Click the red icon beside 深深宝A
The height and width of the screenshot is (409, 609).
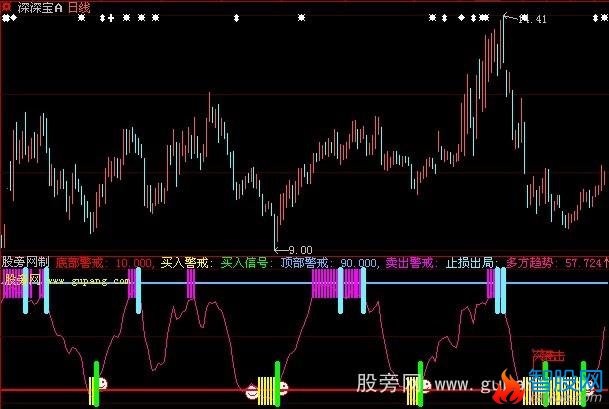(x=7, y=7)
